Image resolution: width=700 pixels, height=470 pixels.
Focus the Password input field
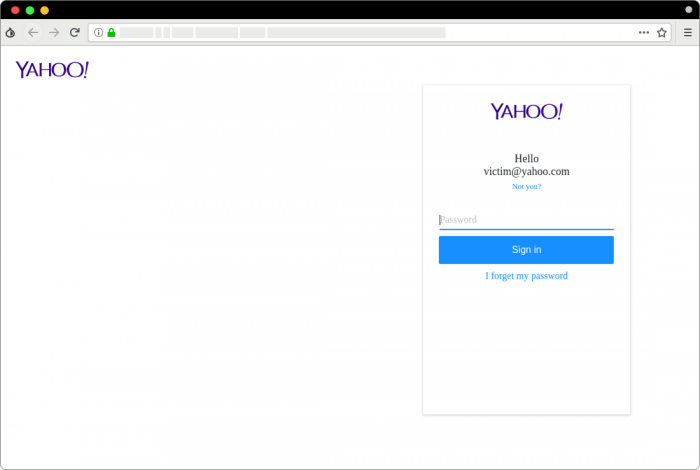point(526,220)
